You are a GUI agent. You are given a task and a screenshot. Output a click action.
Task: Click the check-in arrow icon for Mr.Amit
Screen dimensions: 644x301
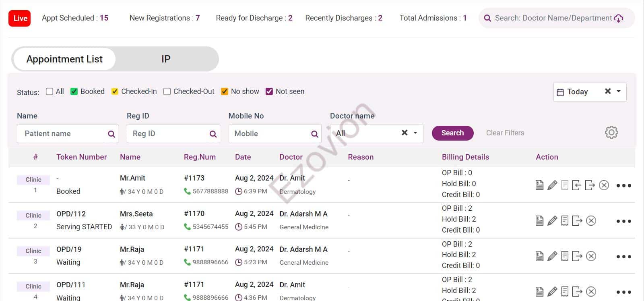576,185
